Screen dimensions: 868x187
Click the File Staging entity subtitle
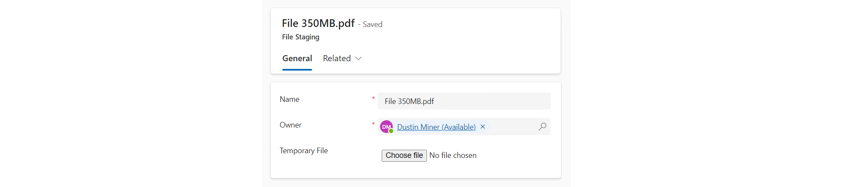[301, 37]
